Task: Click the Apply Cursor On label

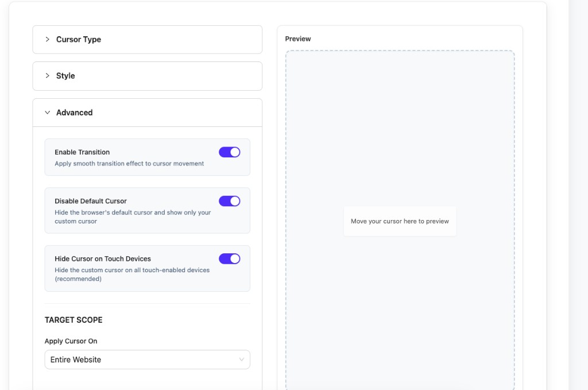Action: click(x=71, y=341)
